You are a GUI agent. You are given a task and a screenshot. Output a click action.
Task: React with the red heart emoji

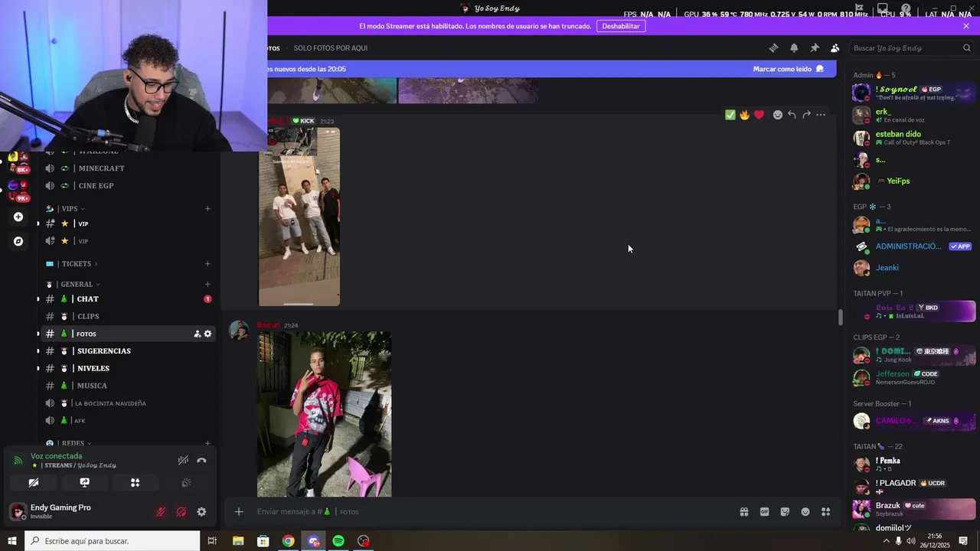click(759, 115)
